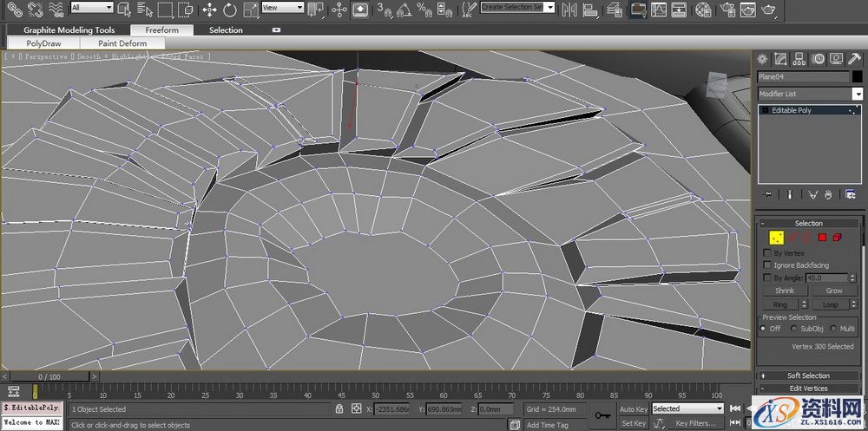
Task: Enable By Angle checkbox
Action: pyautogui.click(x=767, y=278)
